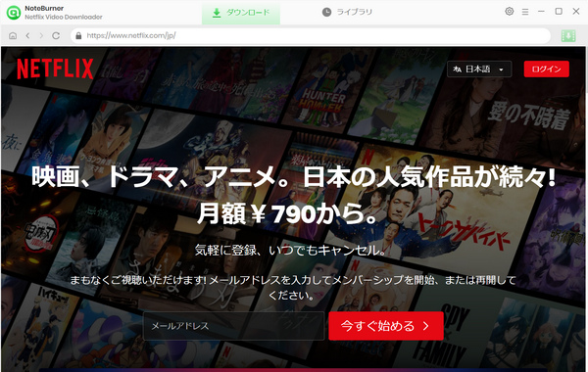Reload the page with refresh icon
Viewport: 588px width, 372px height.
[56, 35]
